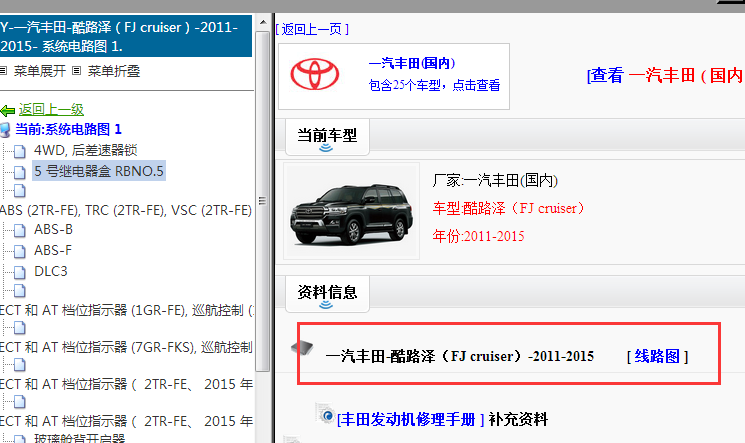Click the 返回上一级 link
The height and width of the screenshot is (443, 745).
coord(51,110)
